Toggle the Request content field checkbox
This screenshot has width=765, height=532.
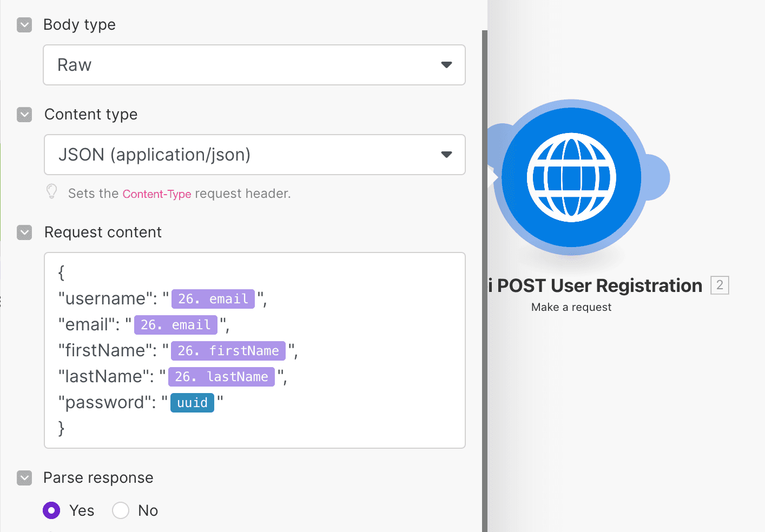click(24, 232)
